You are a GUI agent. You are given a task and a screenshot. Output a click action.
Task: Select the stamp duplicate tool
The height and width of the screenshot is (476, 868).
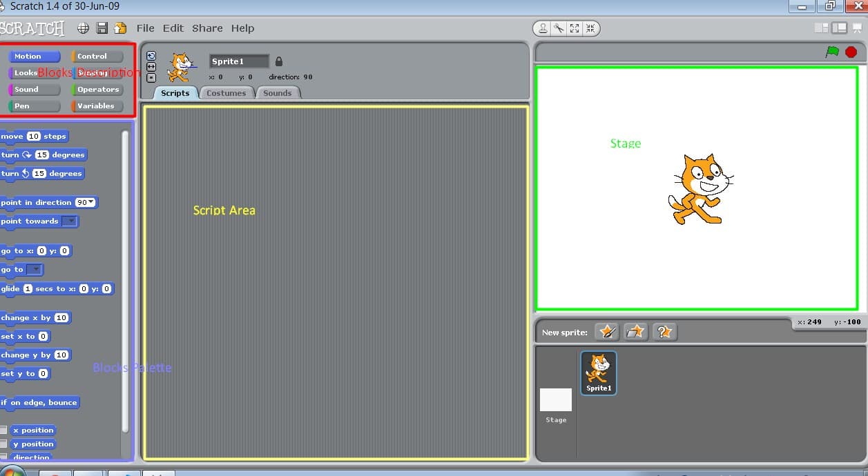coord(543,28)
